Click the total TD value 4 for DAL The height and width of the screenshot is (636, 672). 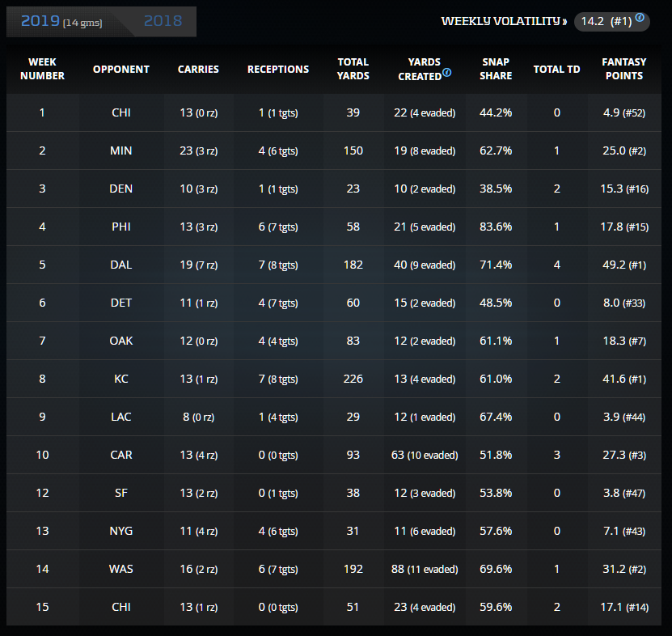coord(556,265)
